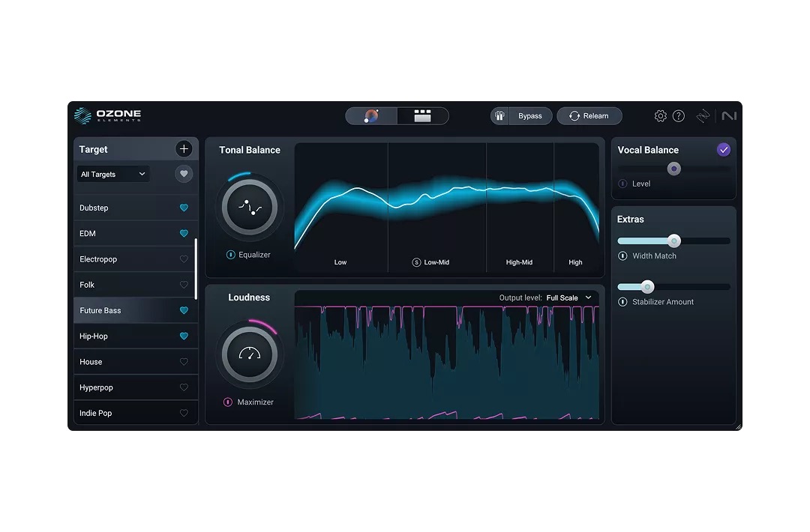Click the add target plus icon

tap(184, 149)
